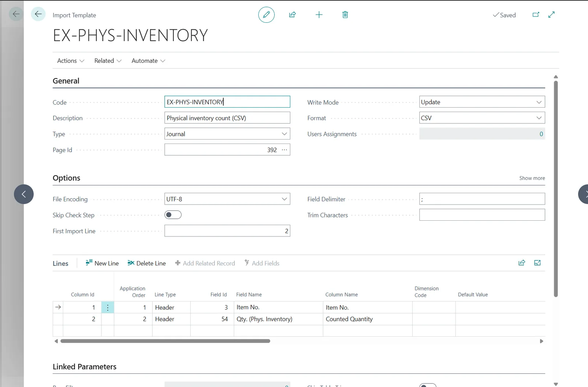Click into the First Import Line field
Image resolution: width=588 pixels, height=387 pixels.
pos(227,231)
